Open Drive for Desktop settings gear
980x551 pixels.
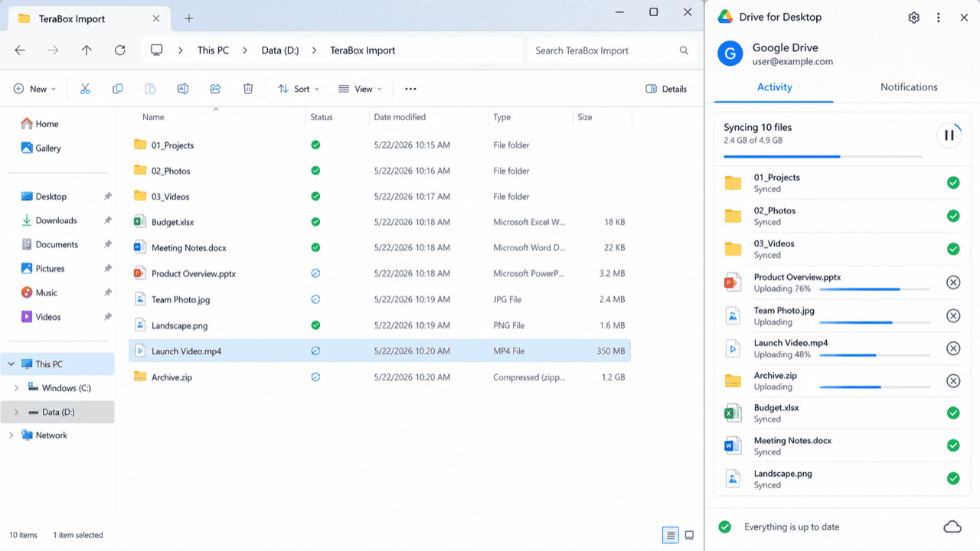point(913,18)
